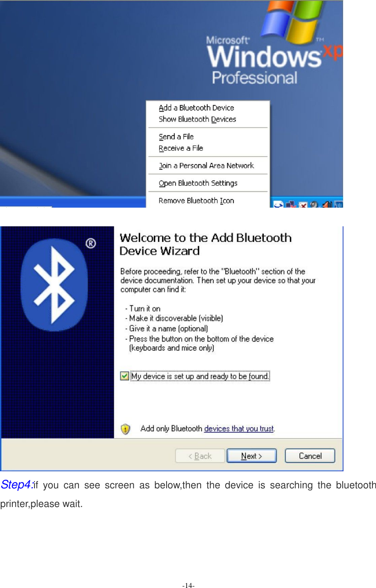Click the blue 'Step4:' label
This screenshot has width=376, height=588.
coord(17,485)
